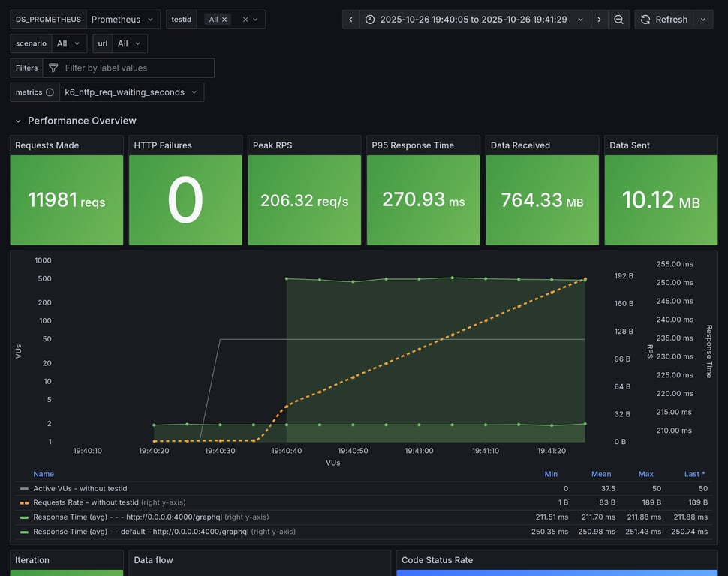Image resolution: width=728 pixels, height=576 pixels.
Task: Click the filter funnel icon
Action: pos(53,68)
